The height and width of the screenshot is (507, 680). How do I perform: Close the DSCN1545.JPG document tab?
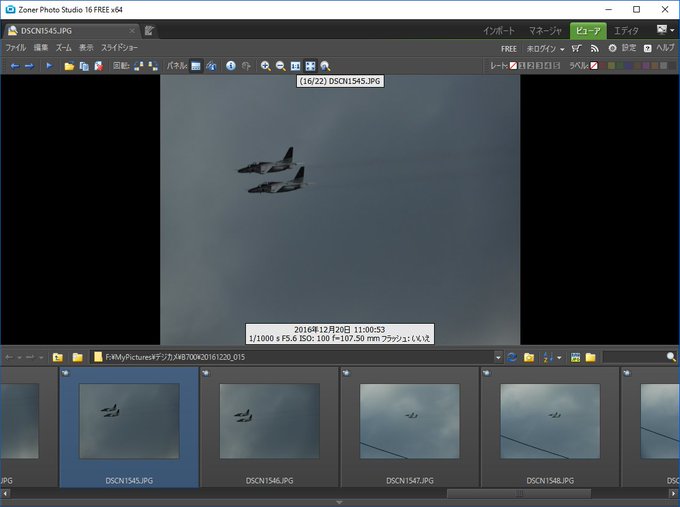pos(132,31)
